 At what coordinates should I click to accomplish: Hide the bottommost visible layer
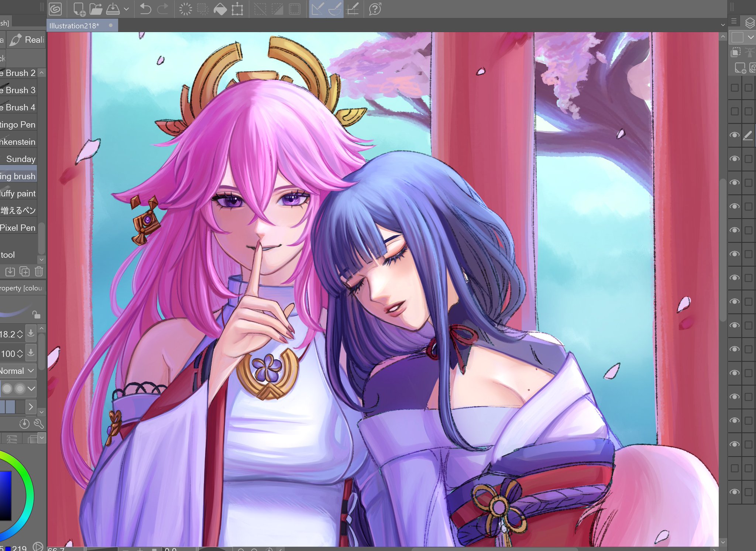click(735, 492)
